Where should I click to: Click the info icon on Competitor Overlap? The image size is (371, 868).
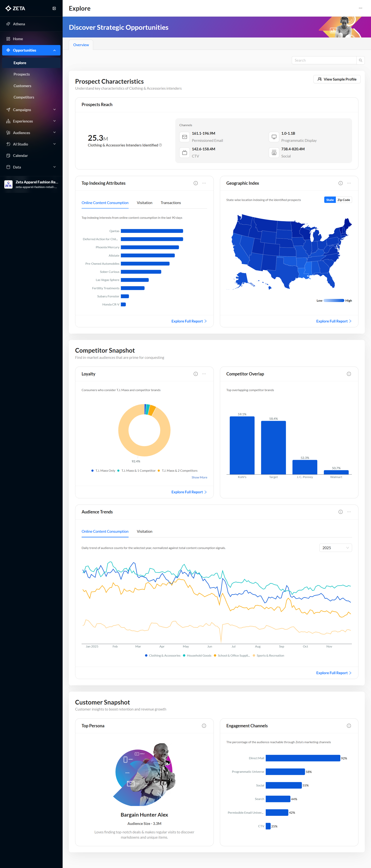349,374
